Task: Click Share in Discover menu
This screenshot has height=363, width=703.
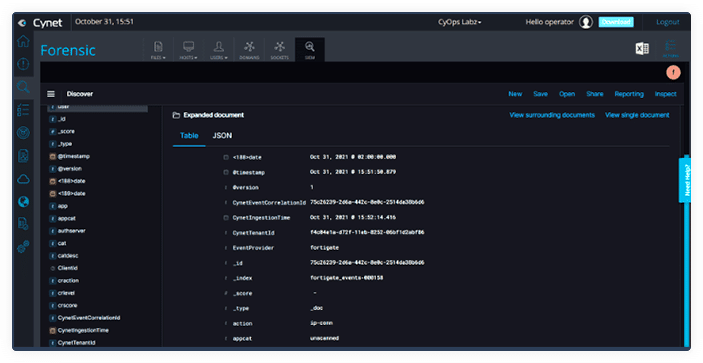Action: [595, 94]
